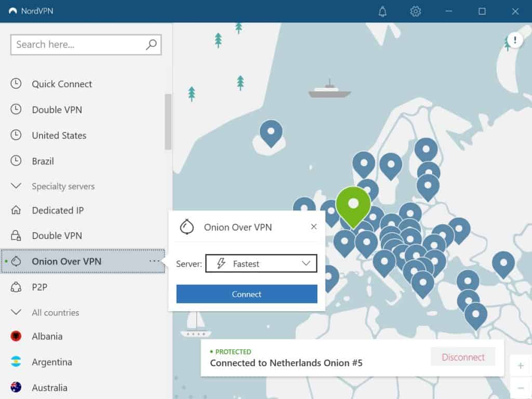The width and height of the screenshot is (532, 399).
Task: Select the green connected server pin
Action: 353,204
